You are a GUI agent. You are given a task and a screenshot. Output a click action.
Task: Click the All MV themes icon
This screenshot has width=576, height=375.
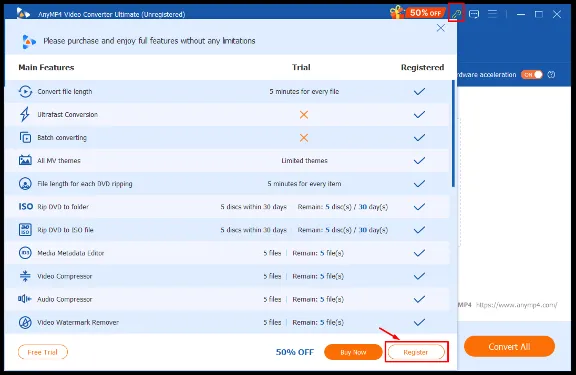point(25,161)
